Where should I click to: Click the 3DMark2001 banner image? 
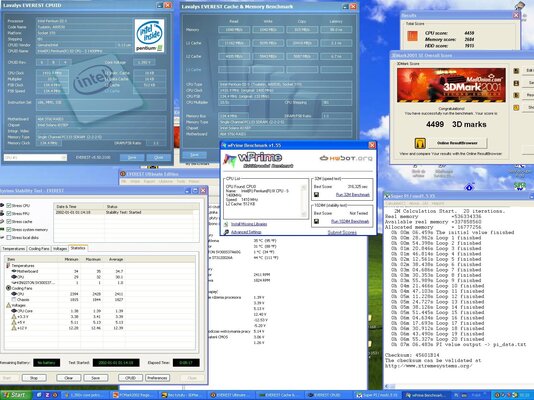[x=451, y=85]
